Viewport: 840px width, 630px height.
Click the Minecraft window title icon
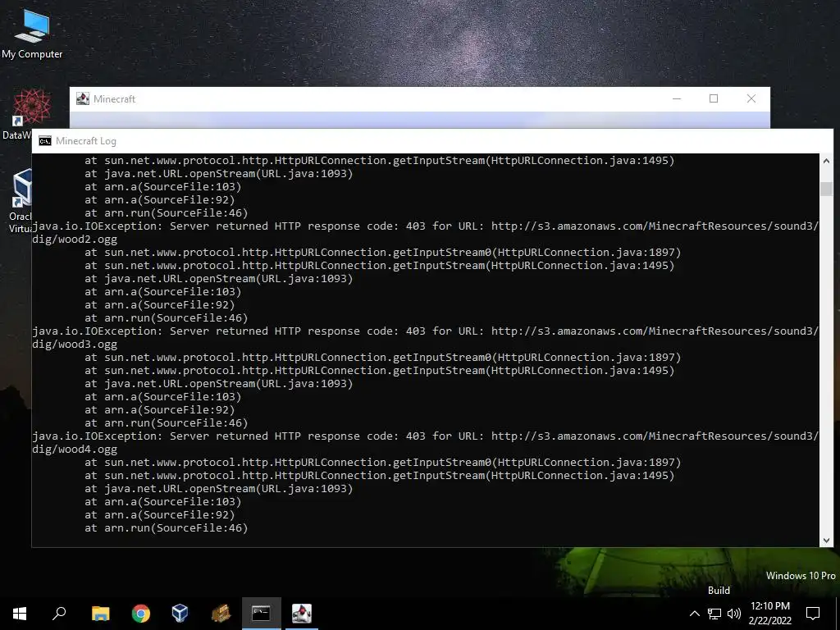[x=83, y=98]
